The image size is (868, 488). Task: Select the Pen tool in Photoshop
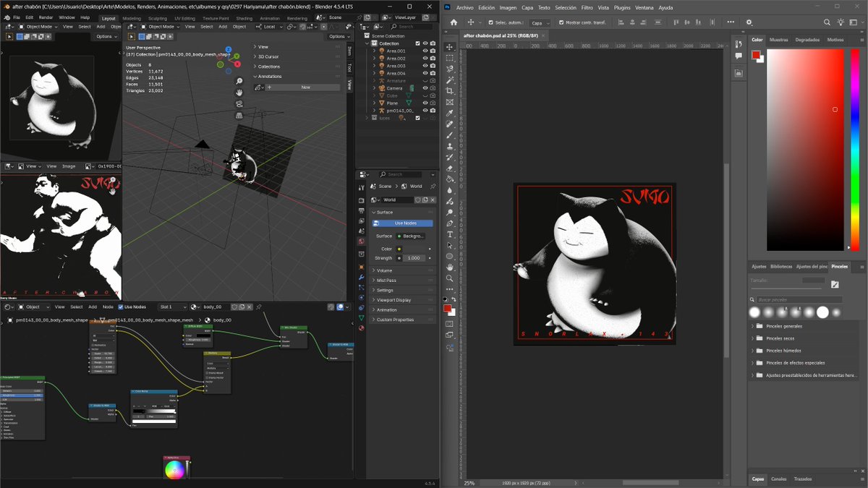click(450, 223)
